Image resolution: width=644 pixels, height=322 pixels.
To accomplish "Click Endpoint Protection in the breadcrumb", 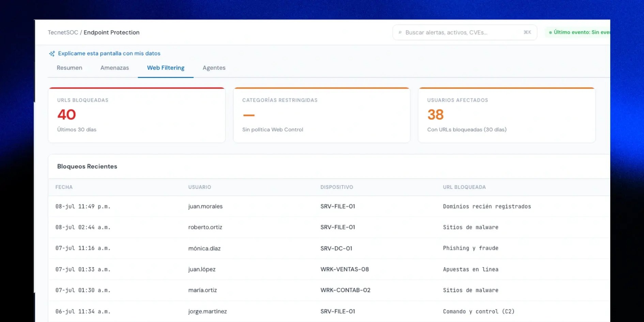I will click(112, 32).
